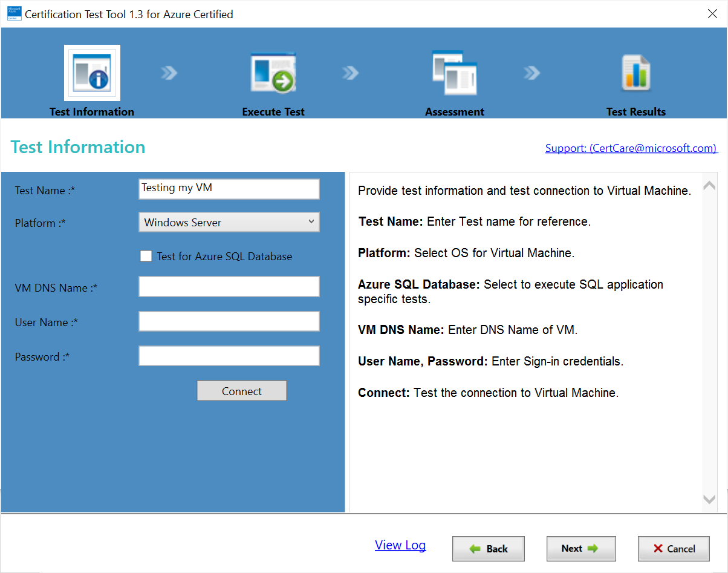Click the help panel scroll up arrow

click(x=710, y=186)
